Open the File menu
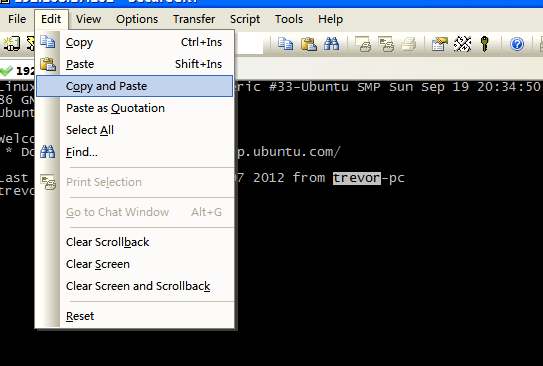Image resolution: width=543 pixels, height=366 pixels. 17,19
